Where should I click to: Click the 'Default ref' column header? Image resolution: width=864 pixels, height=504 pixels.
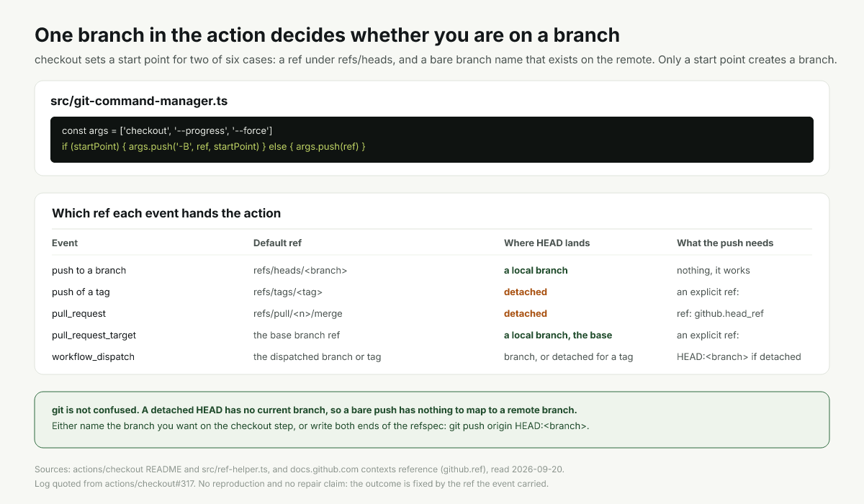coord(277,243)
